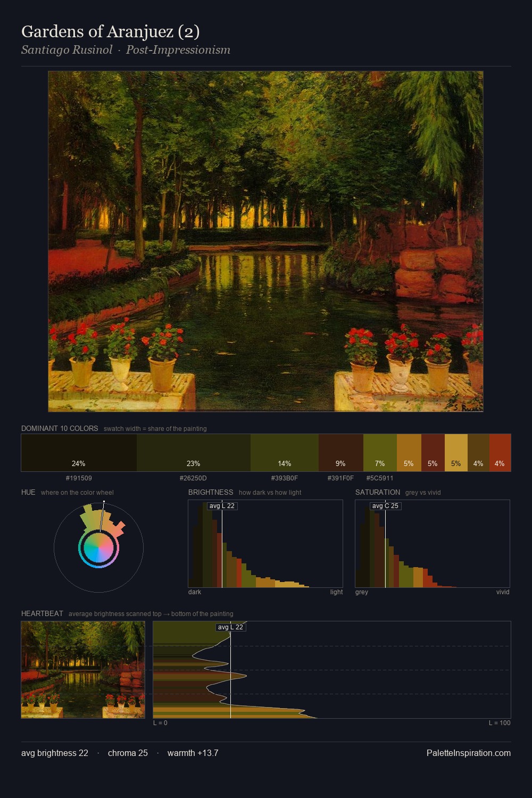Choose the 5% ochre-brown swatch

pyautogui.click(x=409, y=453)
